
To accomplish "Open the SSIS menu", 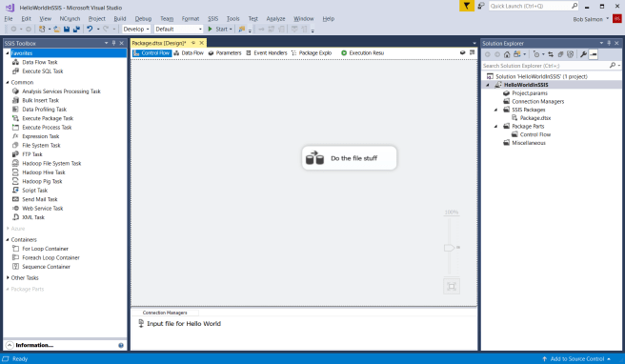I will pyautogui.click(x=212, y=19).
